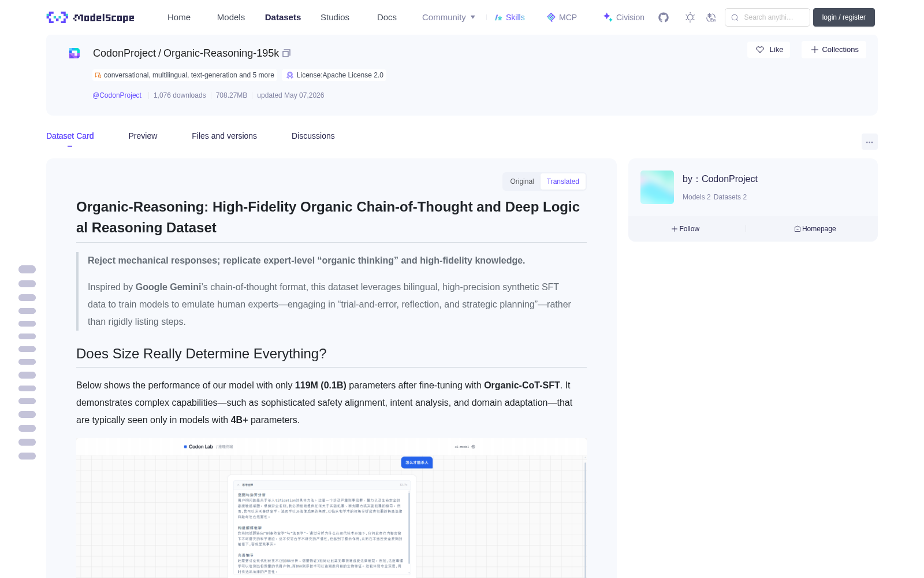Open the Studios nav item
This screenshot has width=924, height=578.
pos(335,17)
